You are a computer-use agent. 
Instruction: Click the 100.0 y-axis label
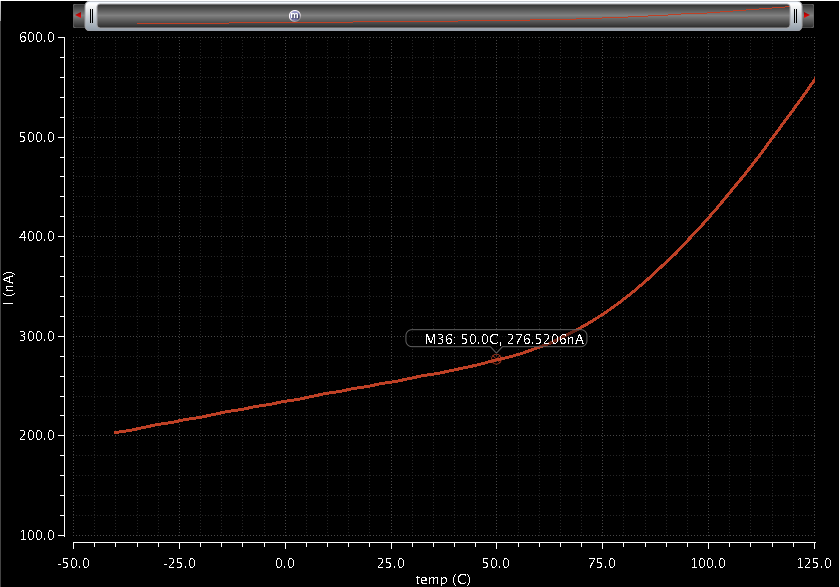pos(37,535)
